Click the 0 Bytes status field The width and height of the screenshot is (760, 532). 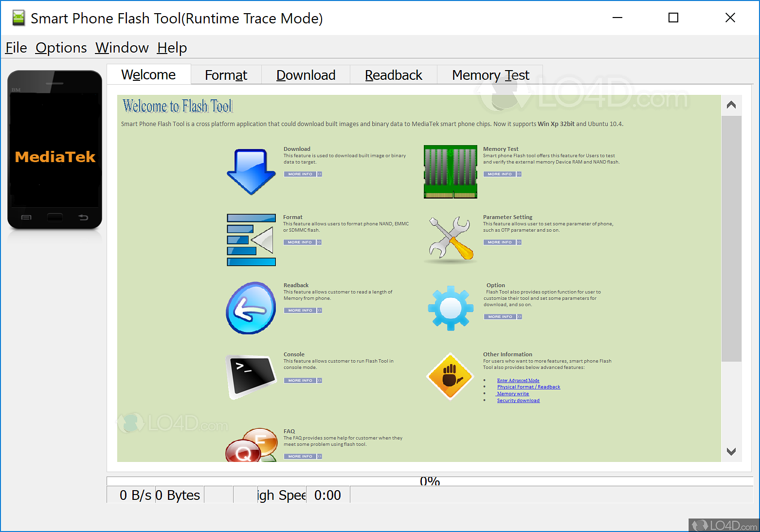point(180,495)
